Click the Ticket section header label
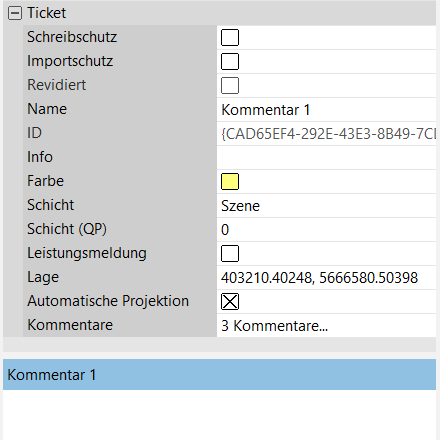This screenshot has height=440, width=440. 47,13
